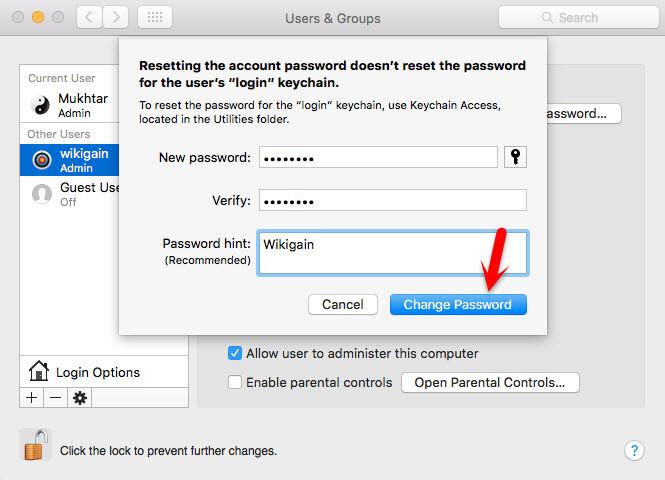Open the help question mark button
This screenshot has width=665, height=480.
[634, 450]
